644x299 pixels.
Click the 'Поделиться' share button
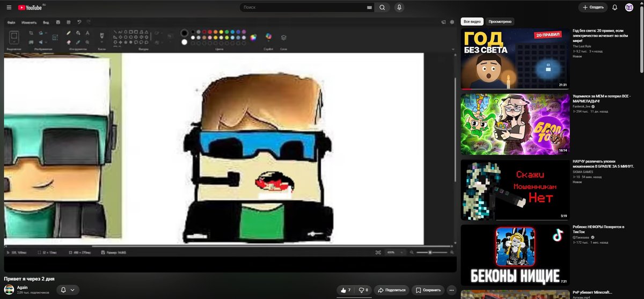[x=392, y=290]
